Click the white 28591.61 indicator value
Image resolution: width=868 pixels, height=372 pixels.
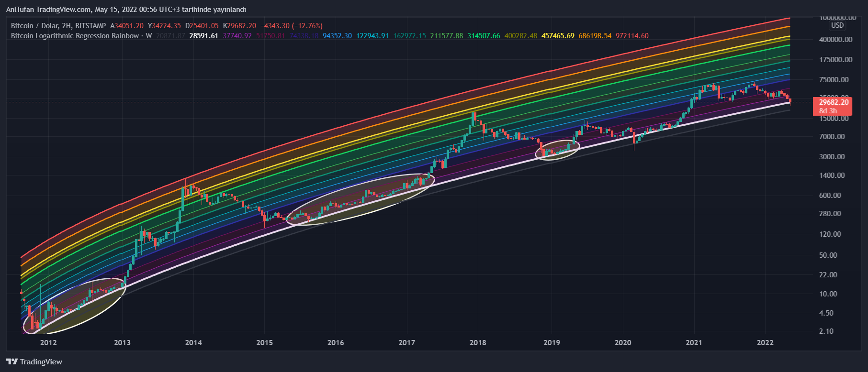[203, 36]
